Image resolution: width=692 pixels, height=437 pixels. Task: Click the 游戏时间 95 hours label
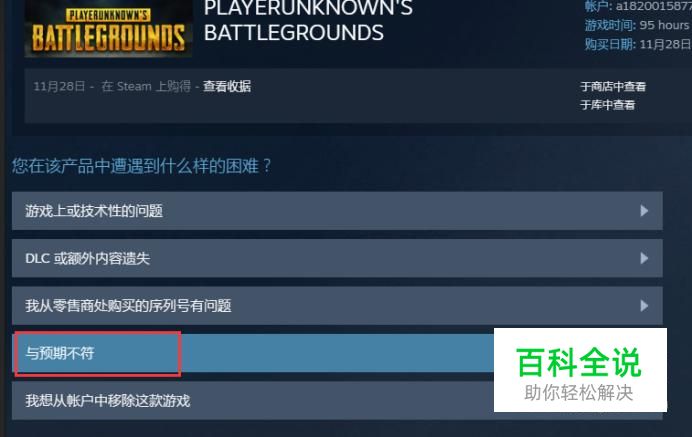point(637,25)
